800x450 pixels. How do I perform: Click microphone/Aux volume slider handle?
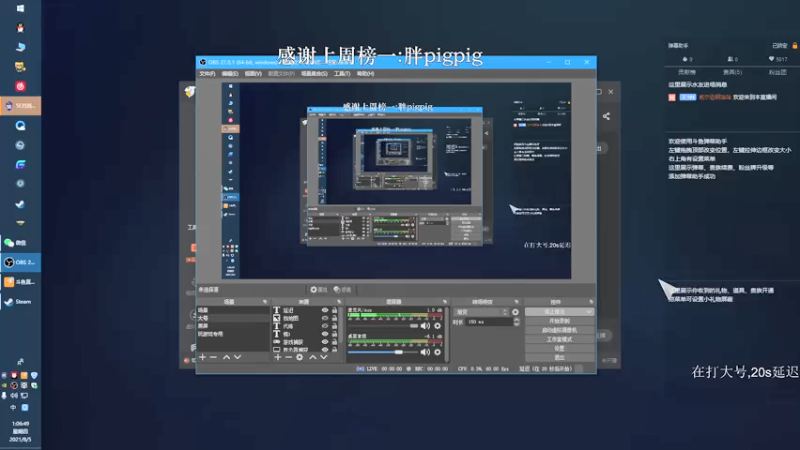click(414, 326)
